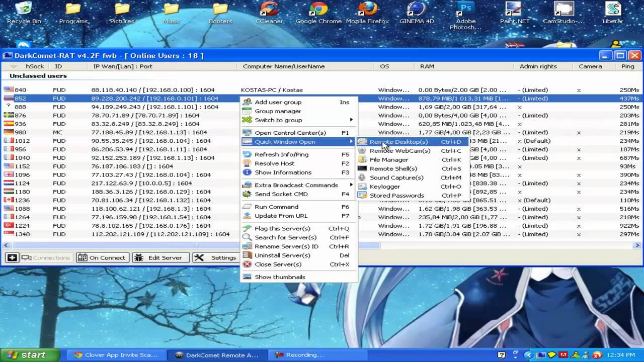Viewport: 644px width, 362px height.
Task: Open the Google Chrome desktop shortcut
Action: click(318, 14)
